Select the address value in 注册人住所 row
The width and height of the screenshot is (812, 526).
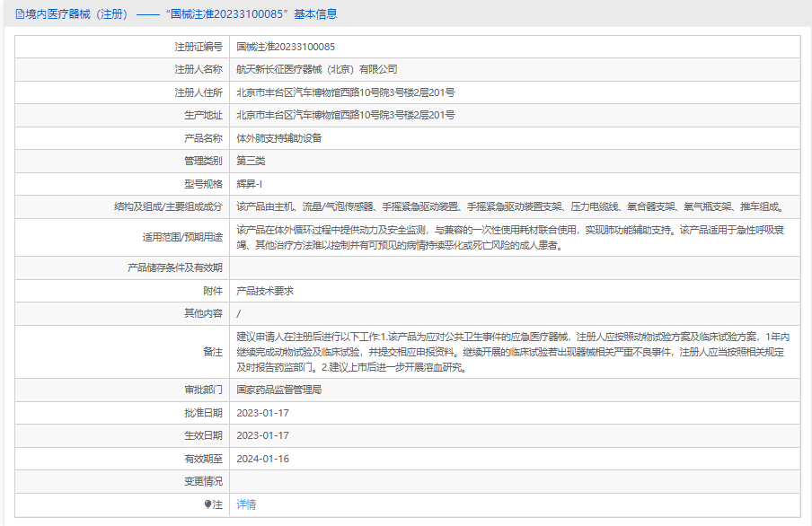(346, 92)
